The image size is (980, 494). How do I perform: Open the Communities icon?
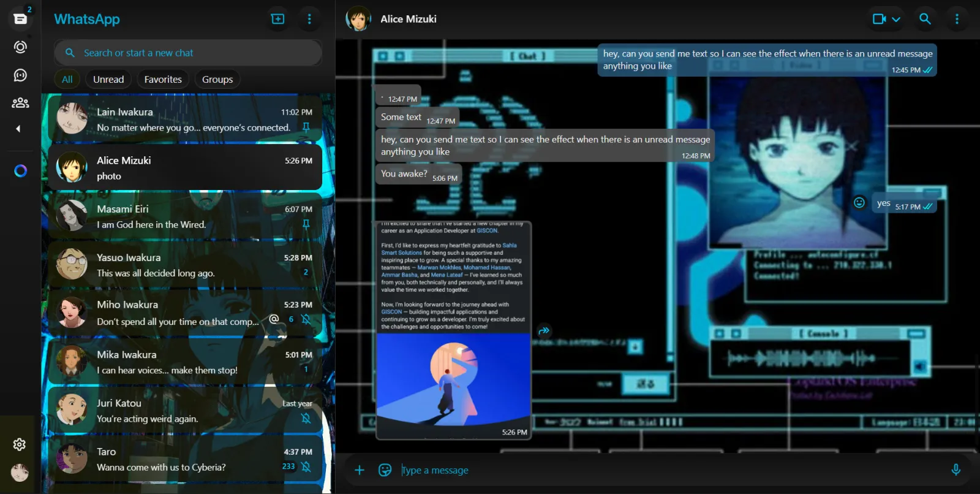(20, 103)
